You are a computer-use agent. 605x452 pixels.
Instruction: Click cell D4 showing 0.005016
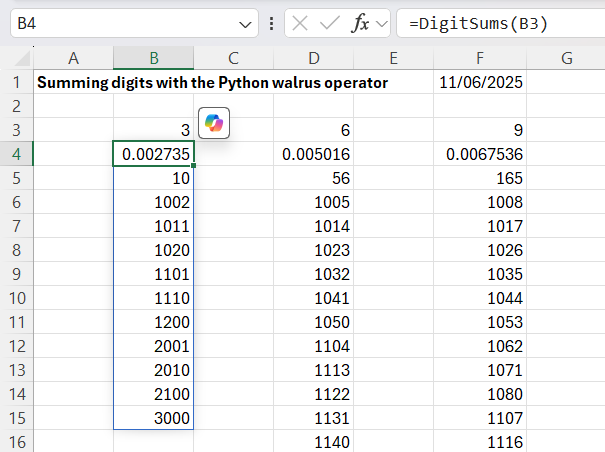pos(315,154)
